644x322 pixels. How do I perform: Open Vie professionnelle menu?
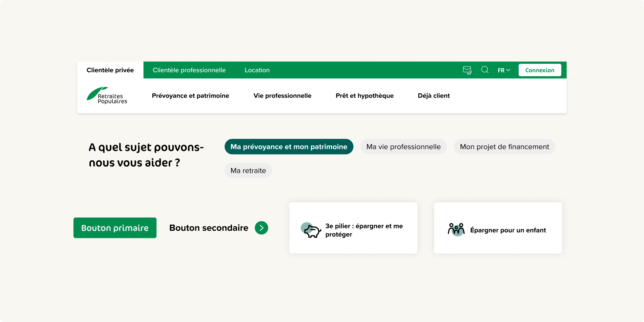point(282,96)
